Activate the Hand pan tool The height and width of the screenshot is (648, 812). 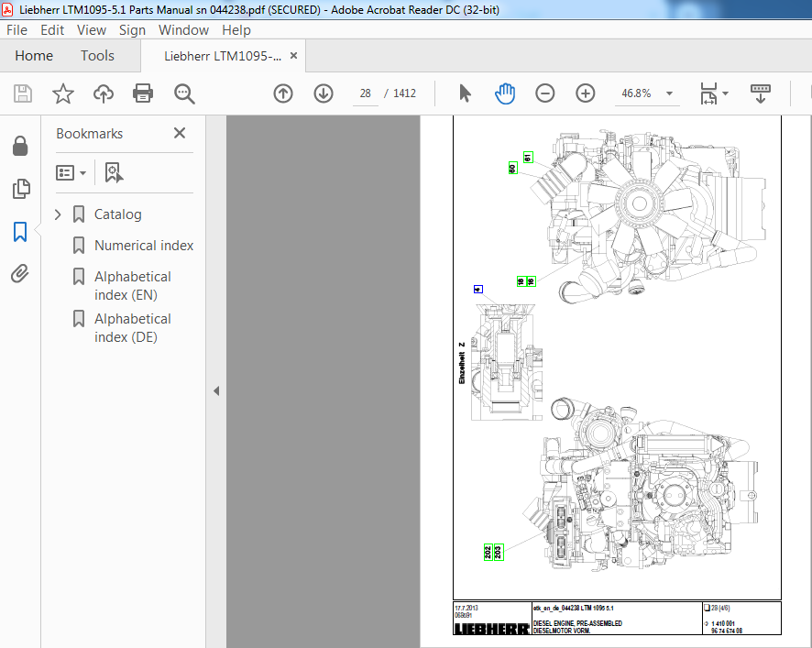[504, 93]
